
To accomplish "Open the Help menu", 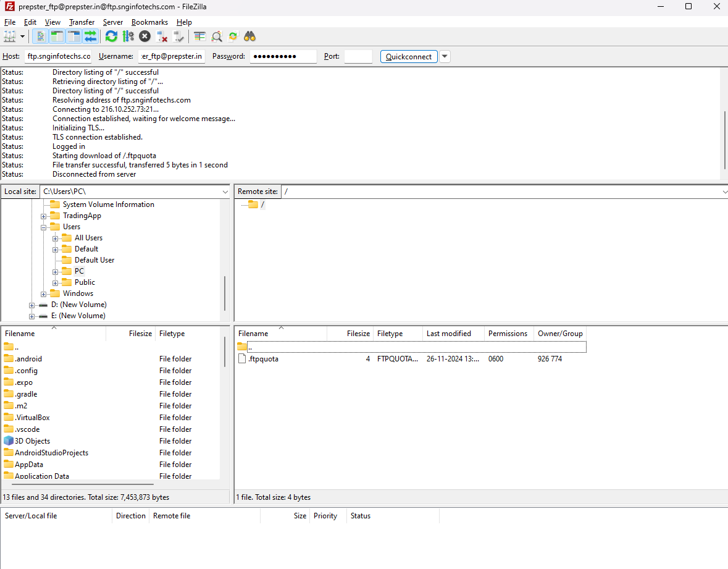I will [x=184, y=22].
